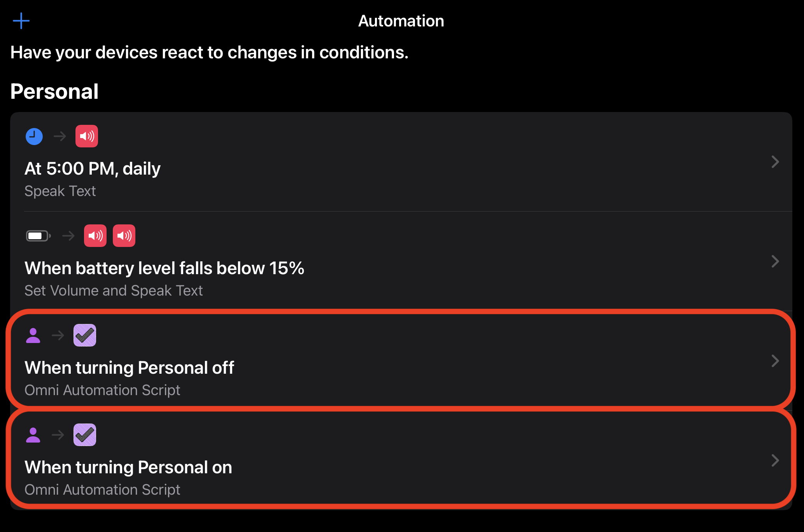The image size is (804, 532).
Task: Open "When battery level falls below 15%"
Action: tap(164, 268)
